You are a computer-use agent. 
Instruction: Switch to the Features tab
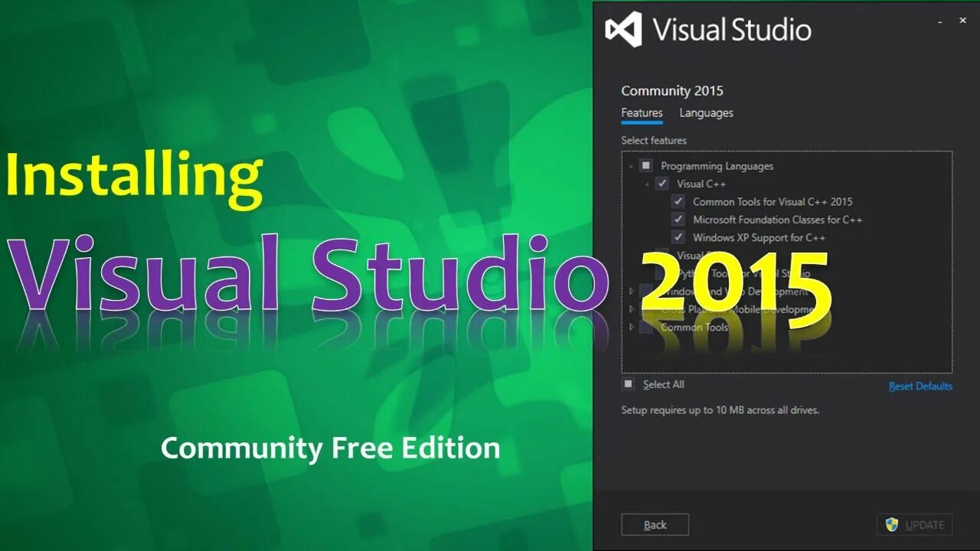click(642, 112)
